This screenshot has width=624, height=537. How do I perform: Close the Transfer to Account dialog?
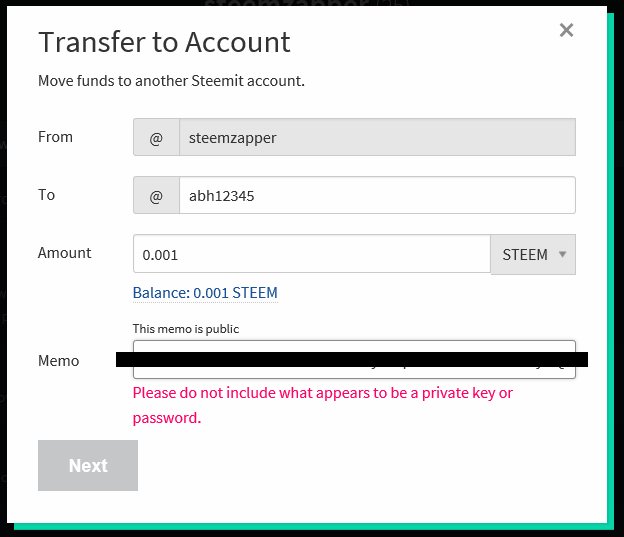pyautogui.click(x=566, y=30)
